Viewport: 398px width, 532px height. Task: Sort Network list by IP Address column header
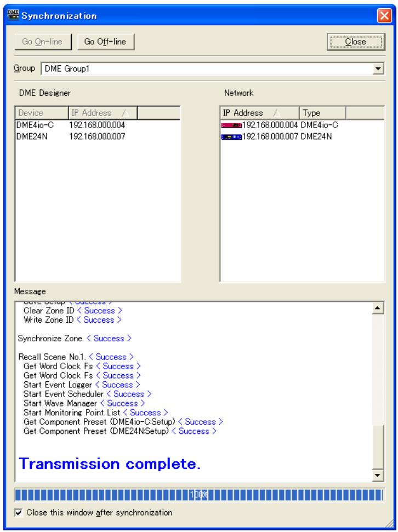pyautogui.click(x=260, y=113)
